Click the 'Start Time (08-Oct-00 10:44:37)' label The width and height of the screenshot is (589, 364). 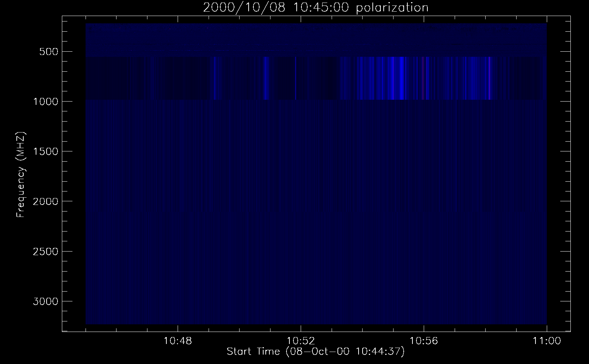click(x=316, y=352)
